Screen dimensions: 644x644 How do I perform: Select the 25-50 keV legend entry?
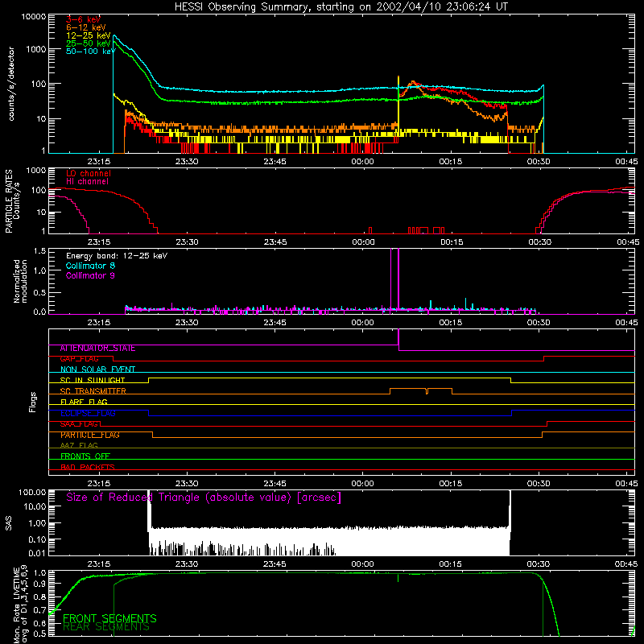89,43
